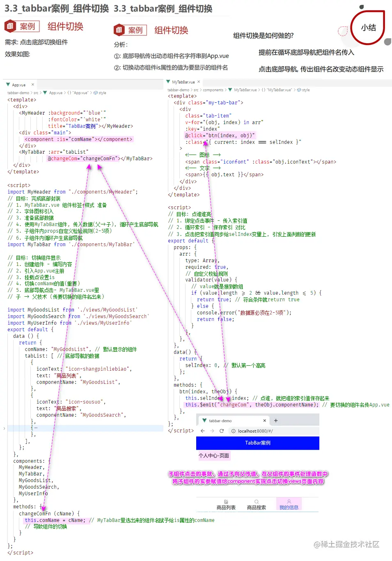Close the App.vue editor tab

(x=33, y=85)
